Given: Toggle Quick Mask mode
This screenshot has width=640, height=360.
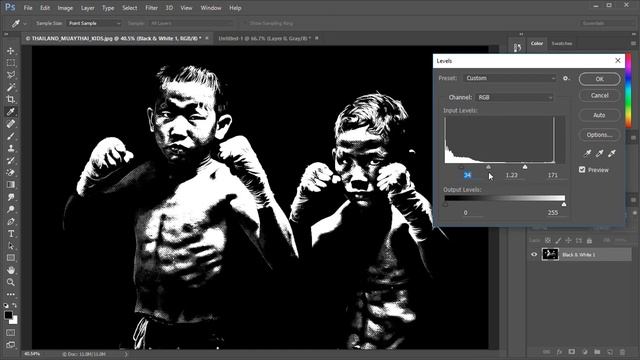Looking at the screenshot, I should tap(11, 333).
